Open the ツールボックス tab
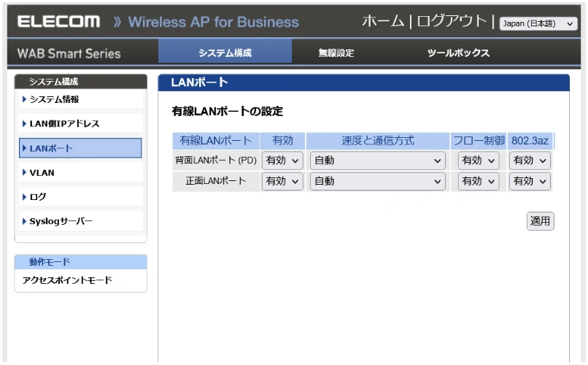 click(x=458, y=53)
